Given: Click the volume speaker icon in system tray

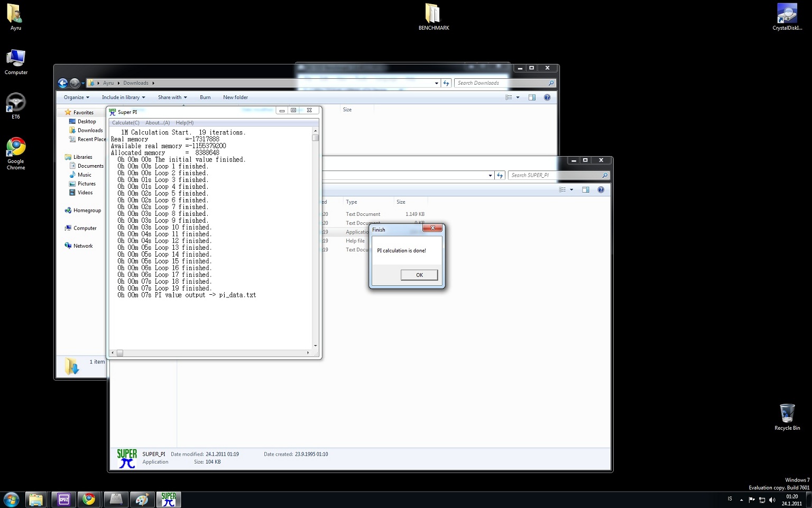Looking at the screenshot, I should click(772, 500).
